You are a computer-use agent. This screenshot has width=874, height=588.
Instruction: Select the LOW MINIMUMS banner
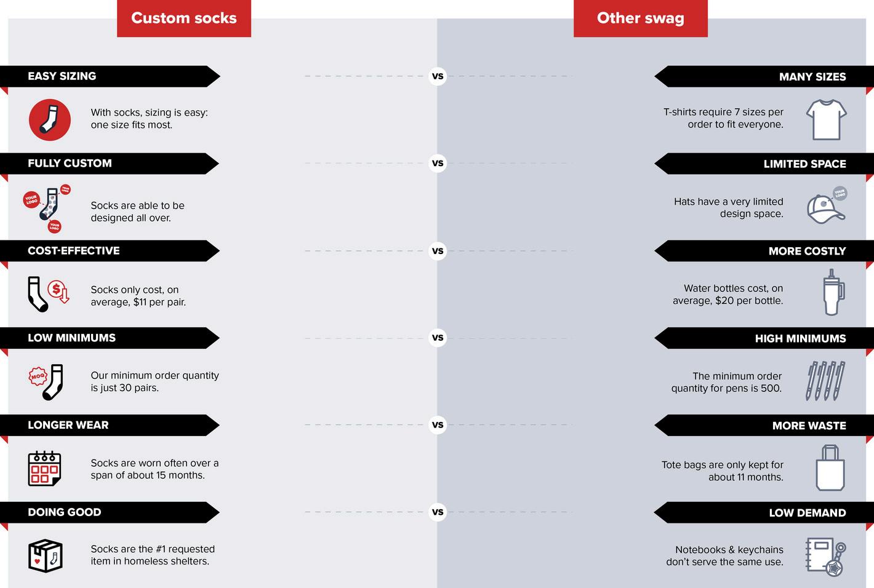110,338
